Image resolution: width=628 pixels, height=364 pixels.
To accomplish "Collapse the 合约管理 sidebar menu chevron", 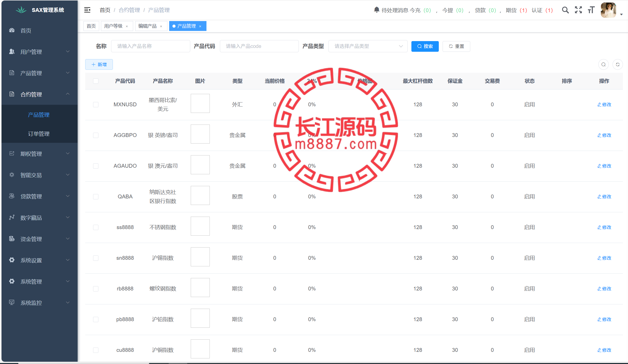I will point(68,94).
